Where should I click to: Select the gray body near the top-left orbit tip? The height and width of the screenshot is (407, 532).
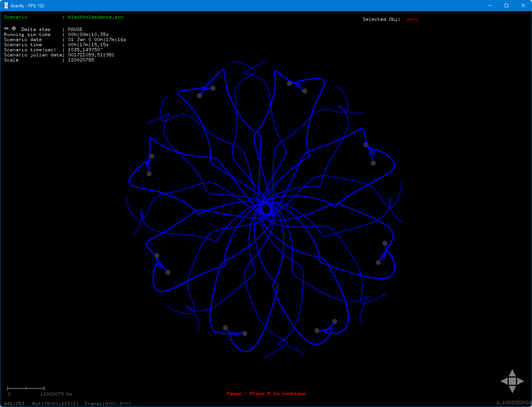[199, 95]
